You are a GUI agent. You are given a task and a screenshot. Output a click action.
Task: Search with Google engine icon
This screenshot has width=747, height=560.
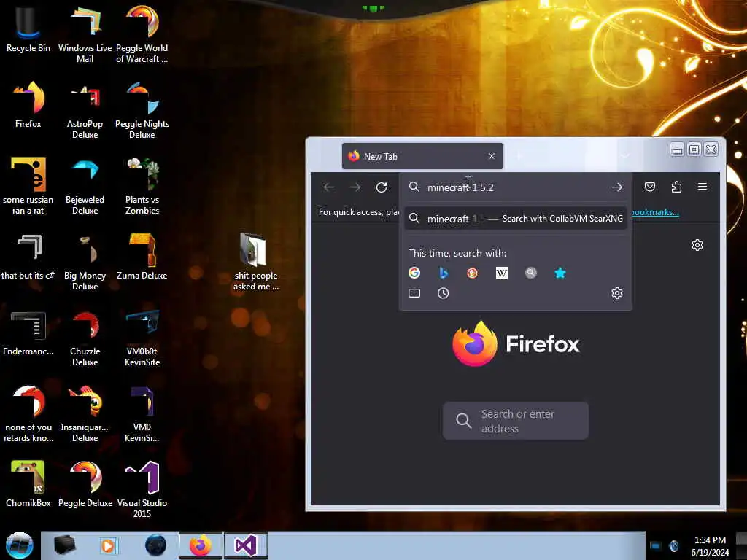tap(414, 273)
